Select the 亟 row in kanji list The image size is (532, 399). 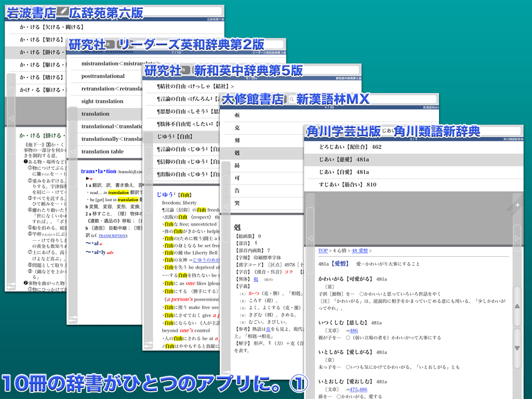tap(262, 115)
